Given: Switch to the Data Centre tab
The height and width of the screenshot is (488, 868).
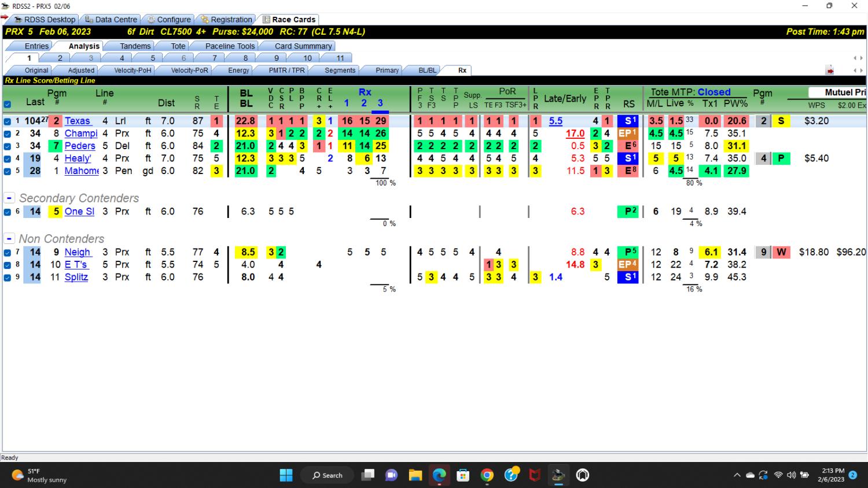Looking at the screenshot, I should pos(111,20).
